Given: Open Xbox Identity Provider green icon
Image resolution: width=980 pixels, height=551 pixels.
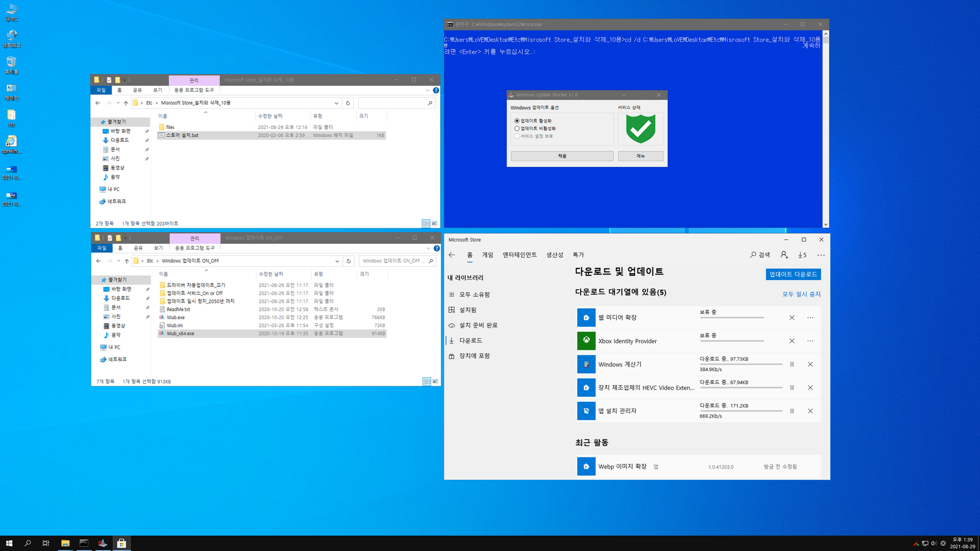Looking at the screenshot, I should 586,341.
